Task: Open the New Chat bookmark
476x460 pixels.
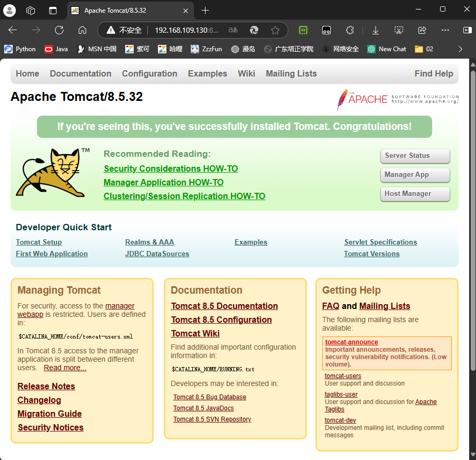Action: point(387,49)
